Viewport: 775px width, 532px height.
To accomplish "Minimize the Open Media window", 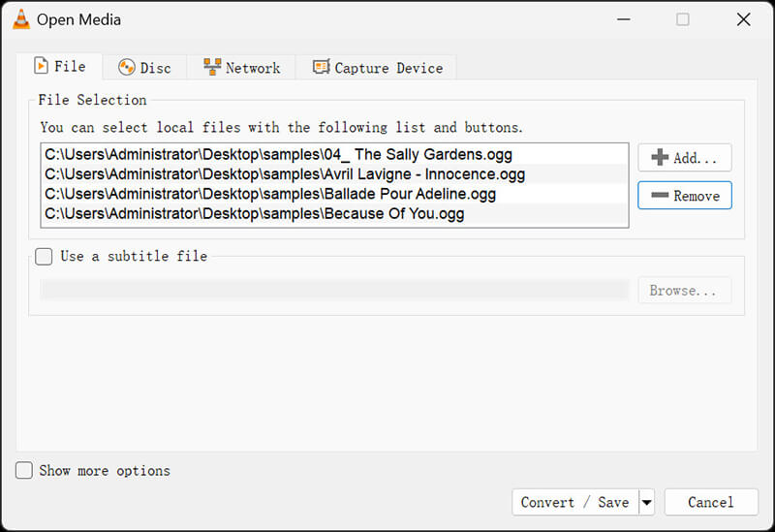I will pos(624,19).
